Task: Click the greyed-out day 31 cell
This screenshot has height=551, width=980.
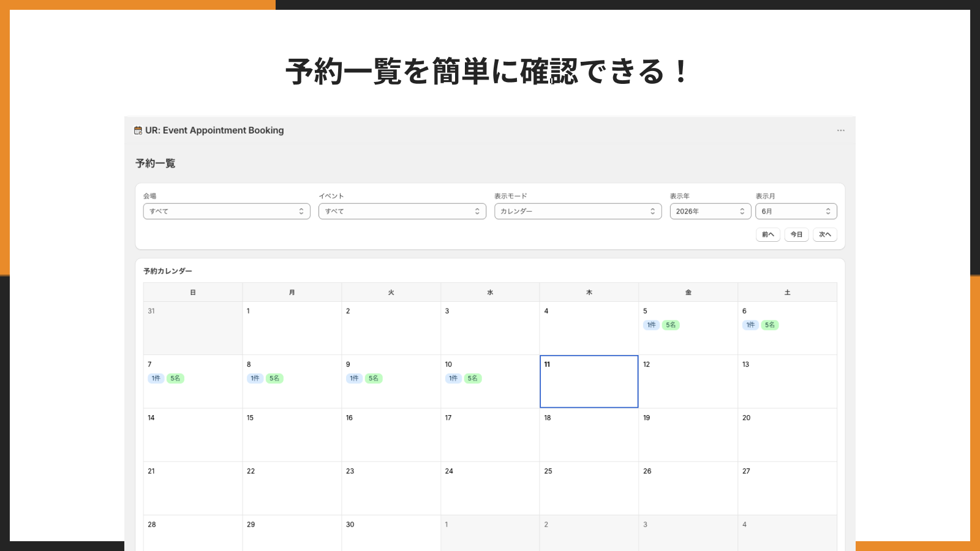Action: click(193, 328)
